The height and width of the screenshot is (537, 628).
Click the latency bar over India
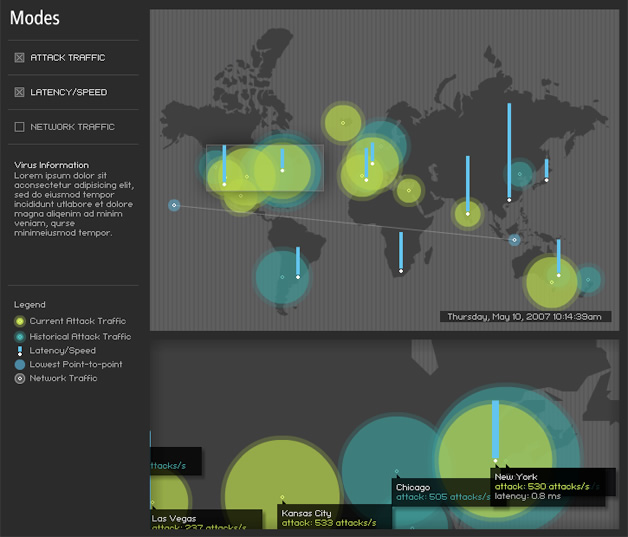point(467,185)
